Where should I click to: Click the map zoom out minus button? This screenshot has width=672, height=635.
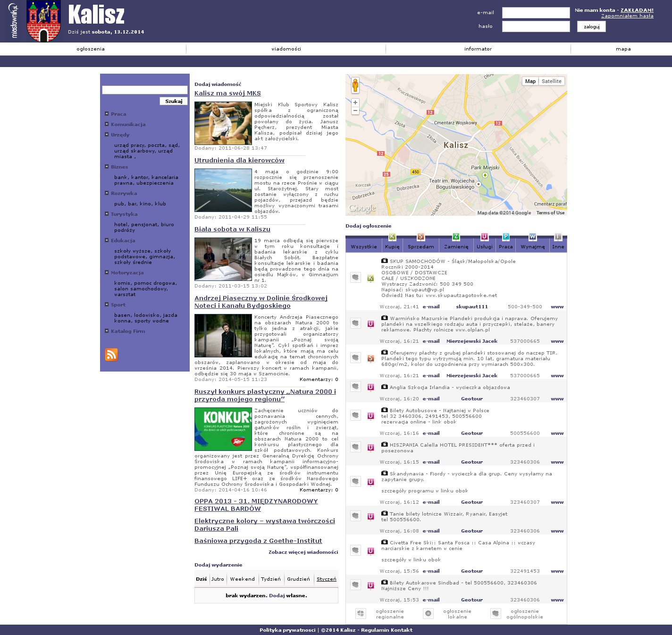(x=355, y=111)
